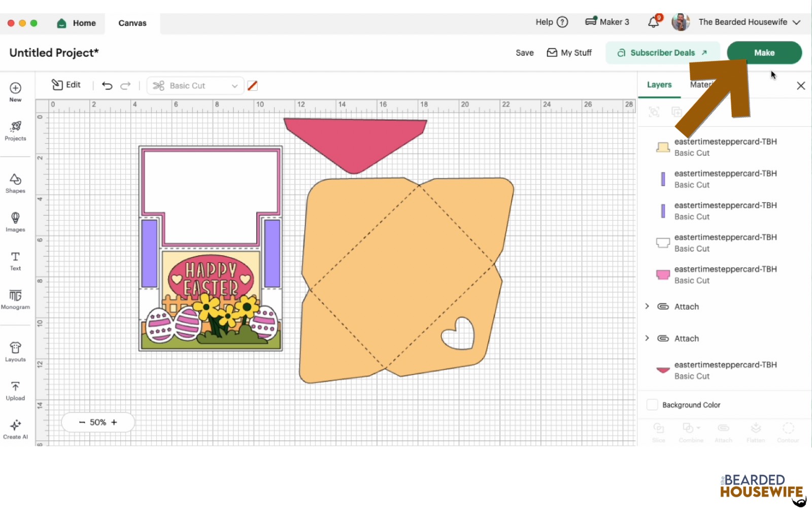Select the tan envelope layer thumbnail

click(663, 147)
